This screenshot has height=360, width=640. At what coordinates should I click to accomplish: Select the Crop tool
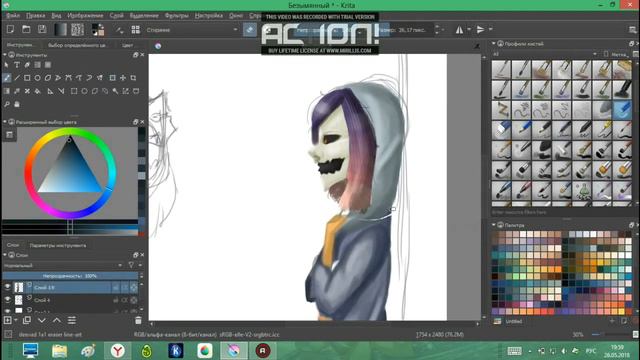pyautogui.click(x=133, y=78)
